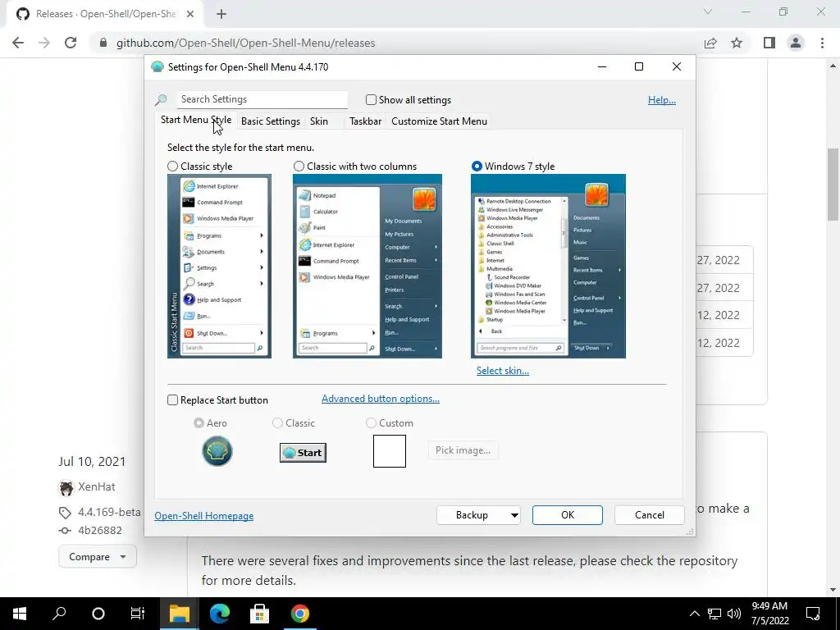The height and width of the screenshot is (630, 840).
Task: Open Chrome three-dot menu
Action: click(822, 43)
